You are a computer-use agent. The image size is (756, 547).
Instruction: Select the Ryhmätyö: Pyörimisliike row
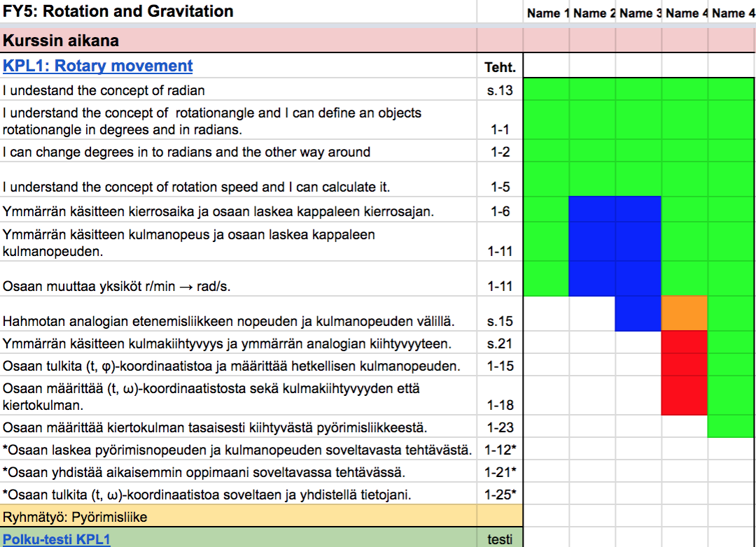click(261, 516)
